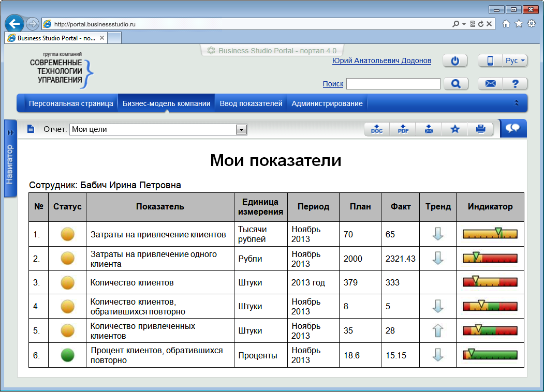Export report to DOC format
Viewport: 544px width, 392px height.
[x=377, y=129]
